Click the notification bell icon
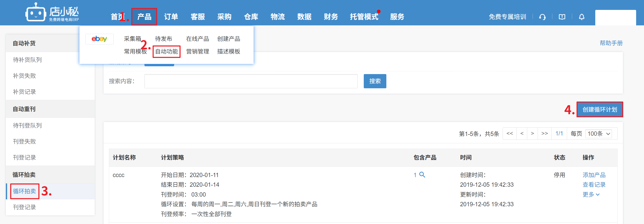 (x=582, y=17)
